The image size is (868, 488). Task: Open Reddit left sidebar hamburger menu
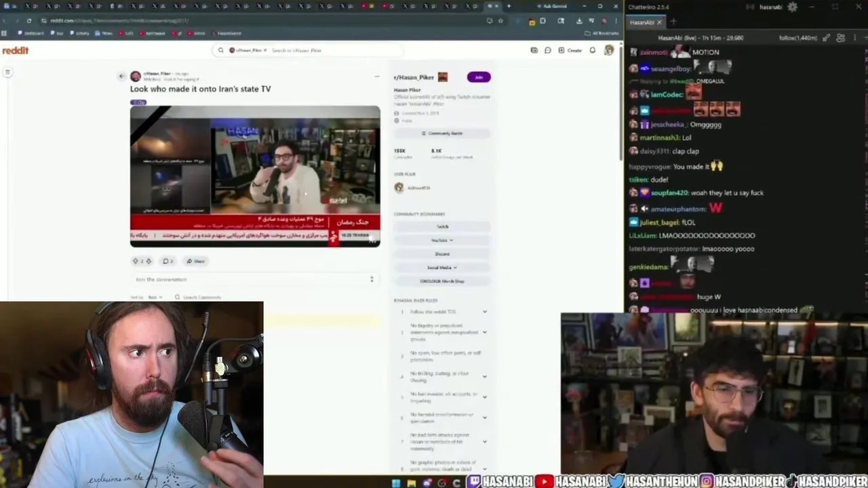pyautogui.click(x=7, y=72)
